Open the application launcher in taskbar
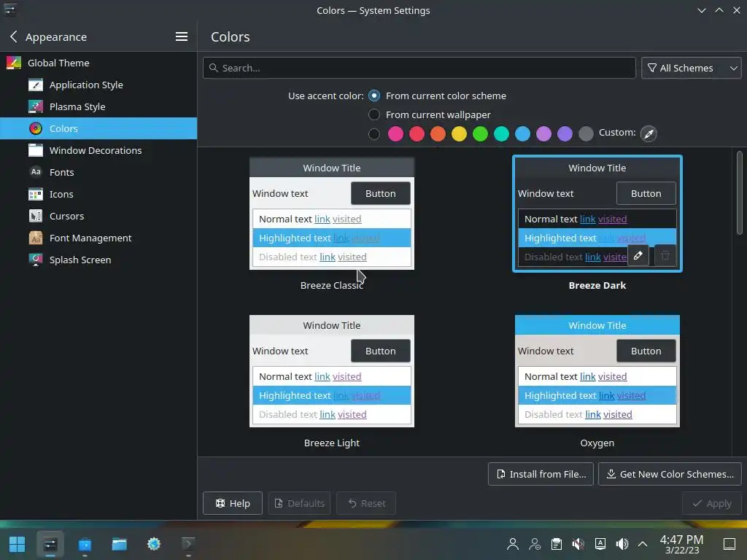This screenshot has width=747, height=560. (18, 544)
